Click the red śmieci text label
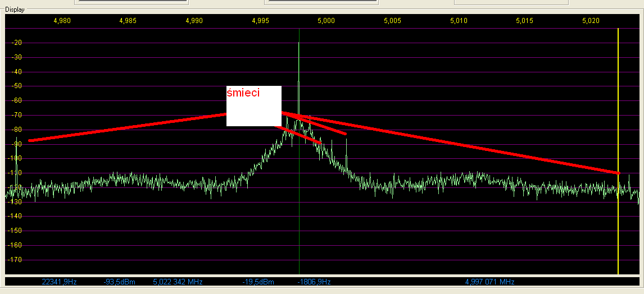 243,93
